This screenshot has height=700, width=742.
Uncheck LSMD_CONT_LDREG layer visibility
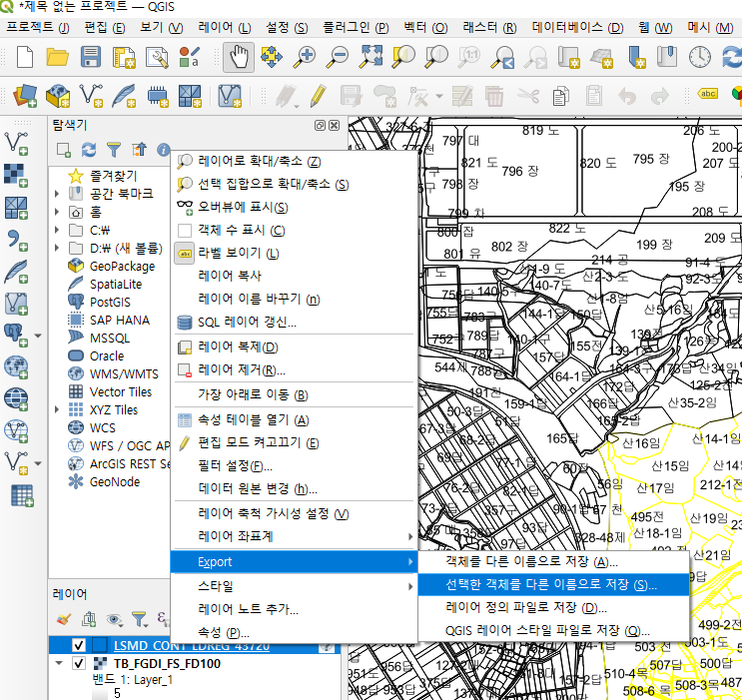pyautogui.click(x=79, y=645)
